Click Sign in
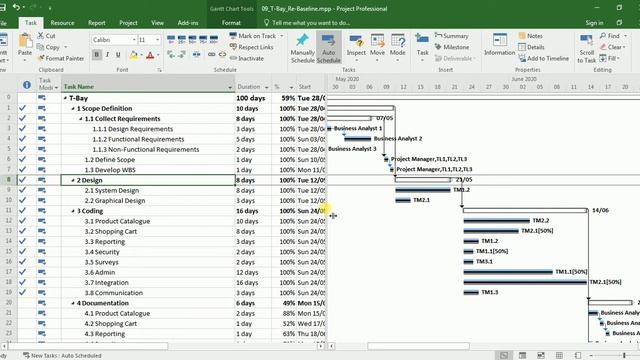640x360 pixels. tap(594, 23)
